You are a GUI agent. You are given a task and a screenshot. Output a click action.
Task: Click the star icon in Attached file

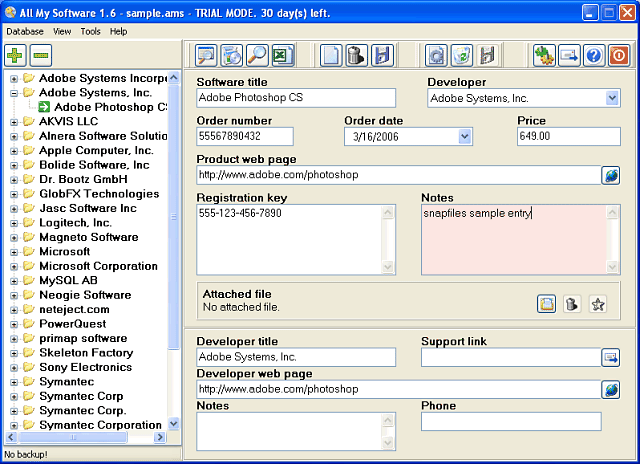click(x=598, y=304)
